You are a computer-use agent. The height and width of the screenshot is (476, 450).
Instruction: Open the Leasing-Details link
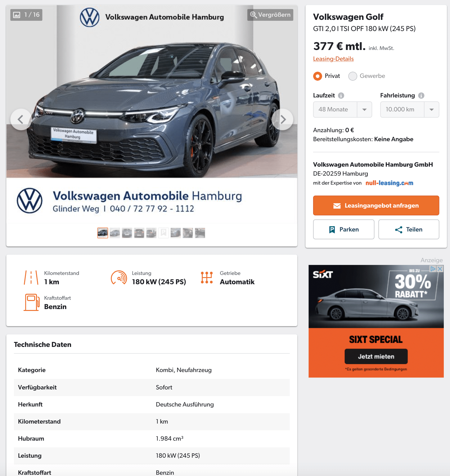(333, 59)
